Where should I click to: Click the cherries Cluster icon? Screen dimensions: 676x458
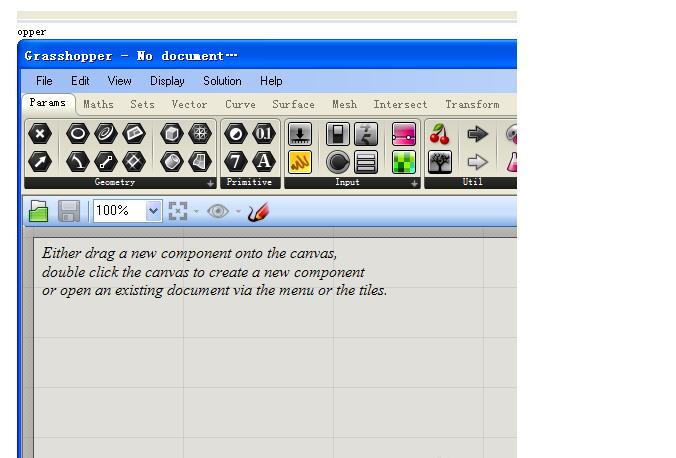[x=440, y=134]
